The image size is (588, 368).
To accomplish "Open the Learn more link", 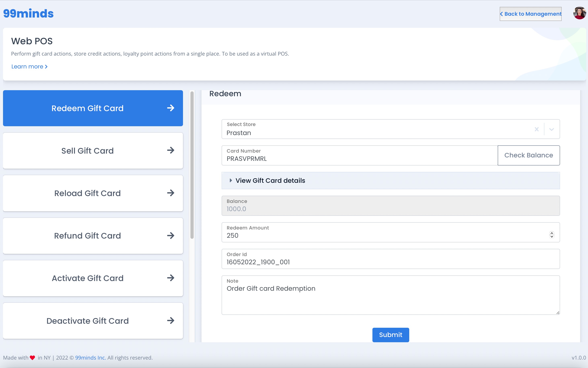I will 29,66.
